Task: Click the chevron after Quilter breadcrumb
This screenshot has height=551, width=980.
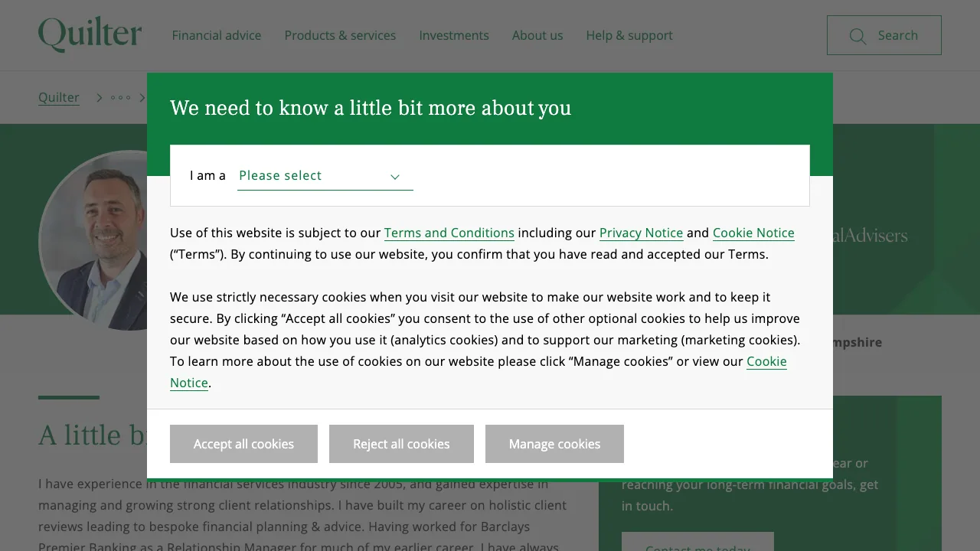Action: 100,97
